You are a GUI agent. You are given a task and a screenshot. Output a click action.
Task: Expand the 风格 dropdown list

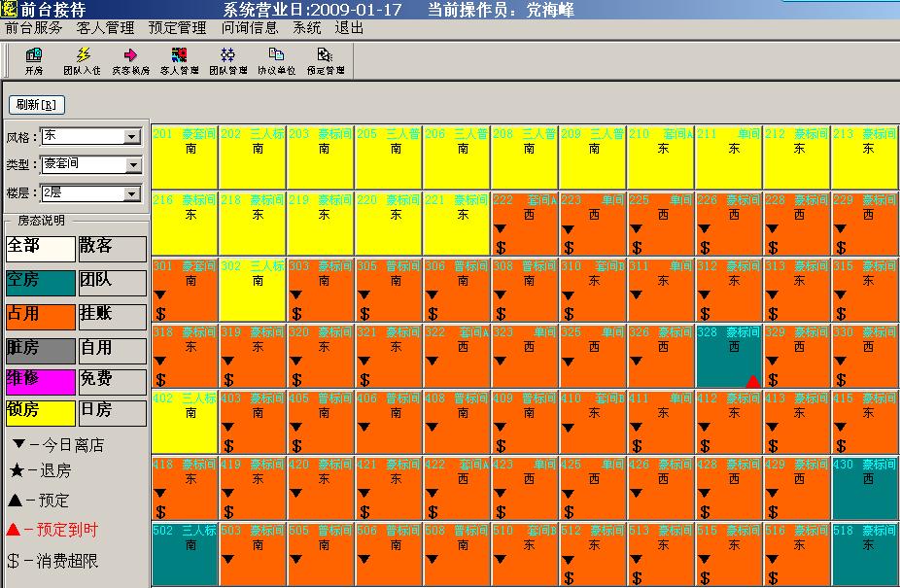(132, 137)
